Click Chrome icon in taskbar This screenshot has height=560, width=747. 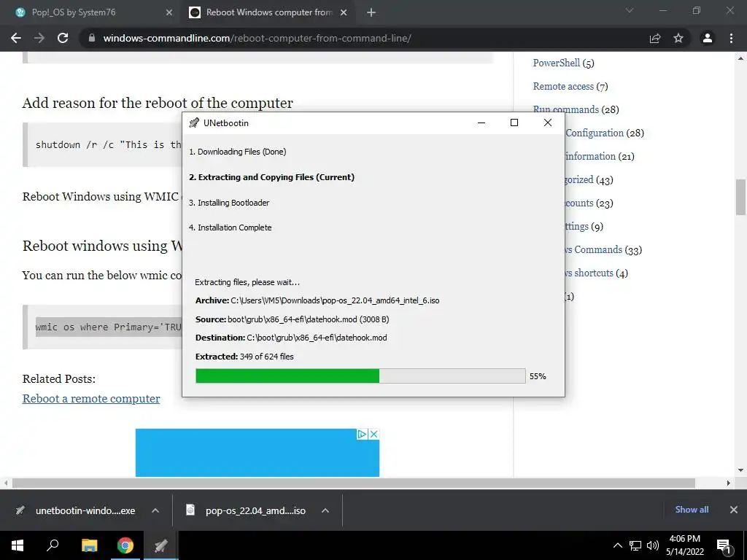[125, 545]
